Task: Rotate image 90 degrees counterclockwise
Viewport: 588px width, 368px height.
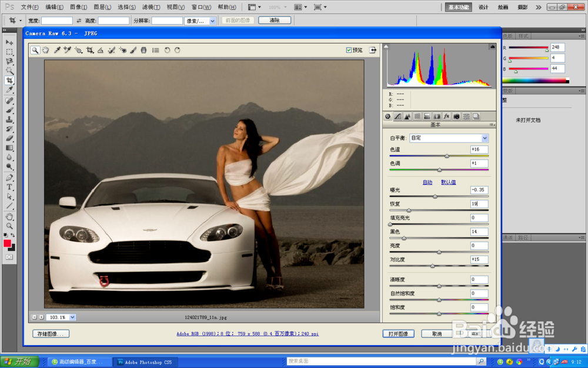Action: pyautogui.click(x=167, y=50)
